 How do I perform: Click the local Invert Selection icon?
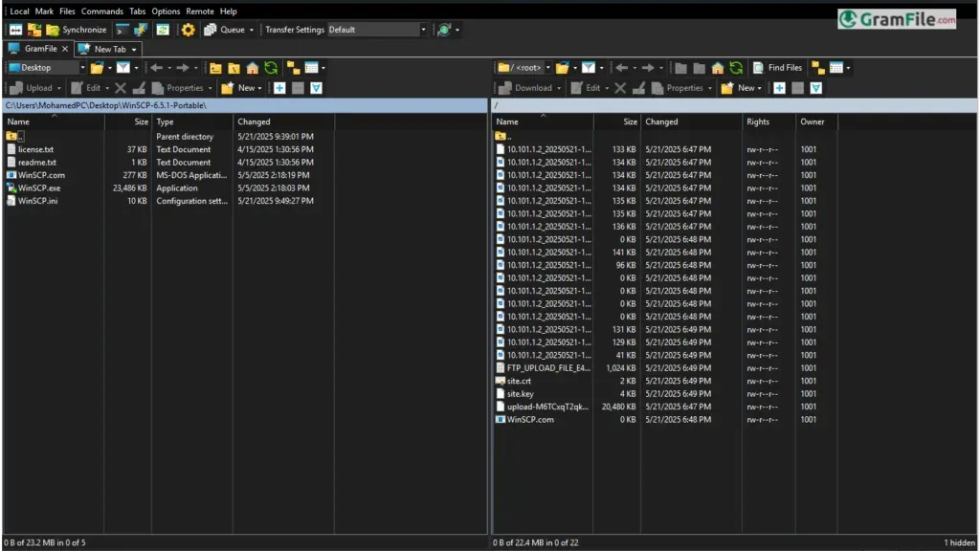[x=316, y=88]
